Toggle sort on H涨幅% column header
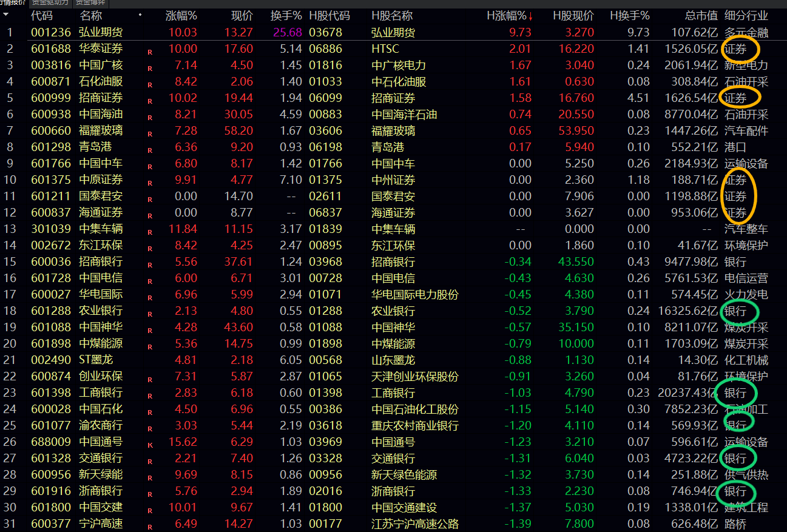This screenshot has height=532, width=787. [x=510, y=16]
